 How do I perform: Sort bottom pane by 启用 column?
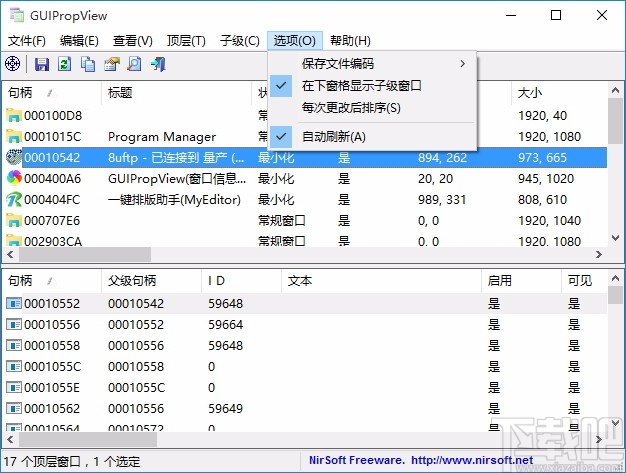(521, 281)
